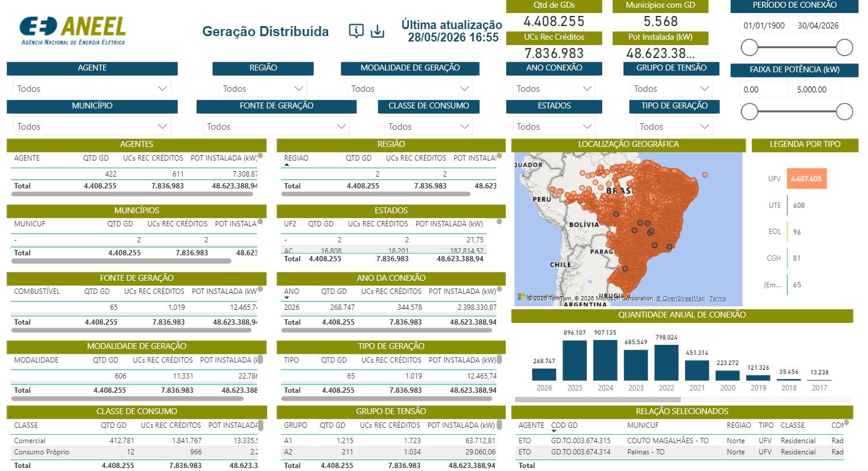Click the horizontal scrollbar in MODALIDADE DE GERAÇÃO table
Screen dimensions: 868x471
point(127,399)
